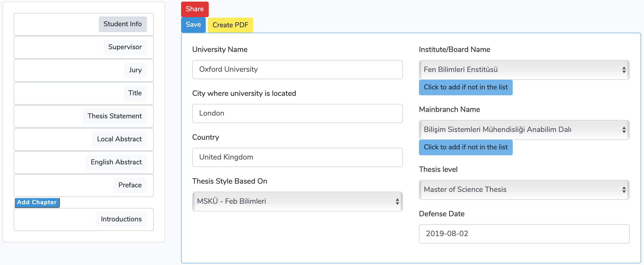Add a missing institute below Institute/Board dropdown

click(x=466, y=87)
